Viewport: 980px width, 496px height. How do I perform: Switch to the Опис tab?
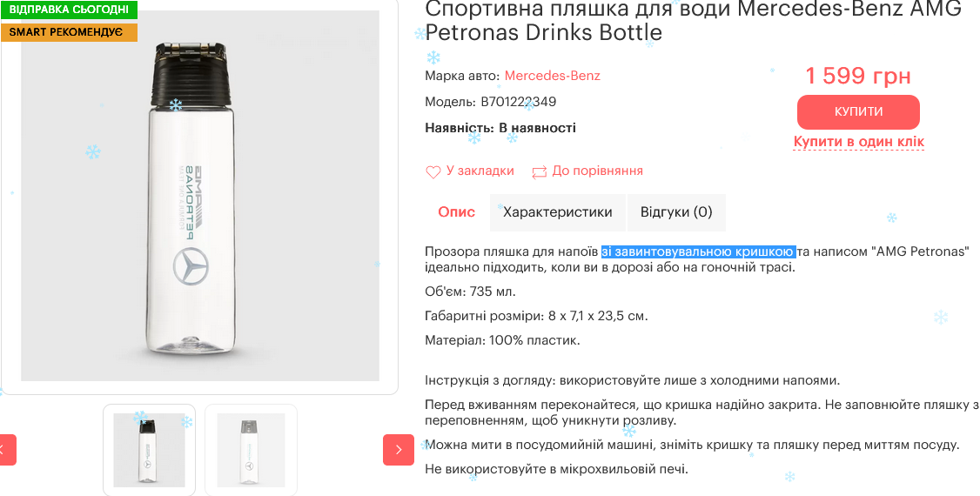click(457, 212)
